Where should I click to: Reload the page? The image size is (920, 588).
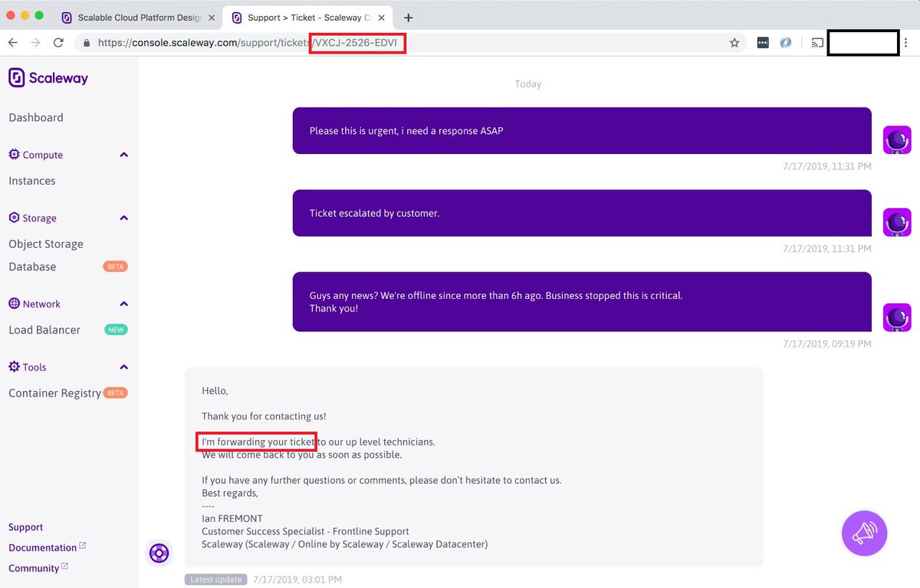(x=58, y=43)
